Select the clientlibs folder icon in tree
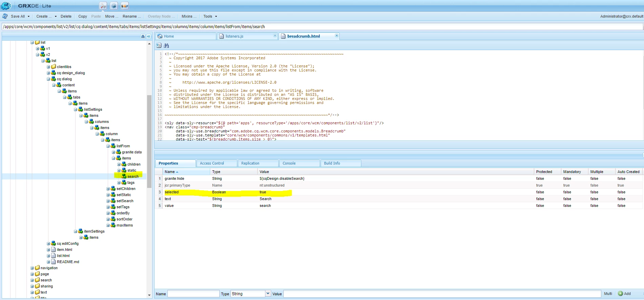 pyautogui.click(x=54, y=67)
